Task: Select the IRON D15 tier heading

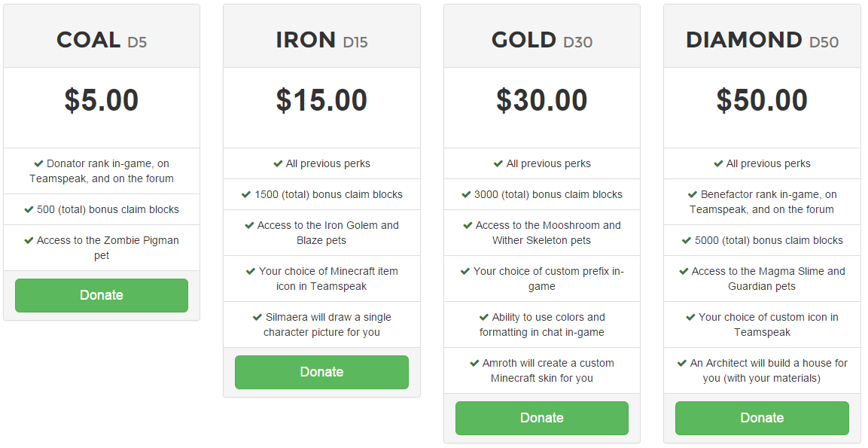Action: pos(321,40)
